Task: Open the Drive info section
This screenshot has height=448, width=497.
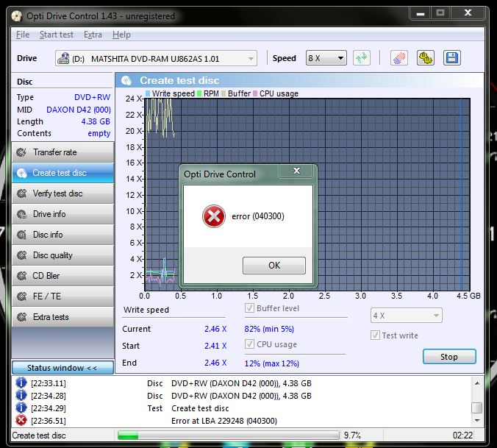Action: click(x=62, y=214)
